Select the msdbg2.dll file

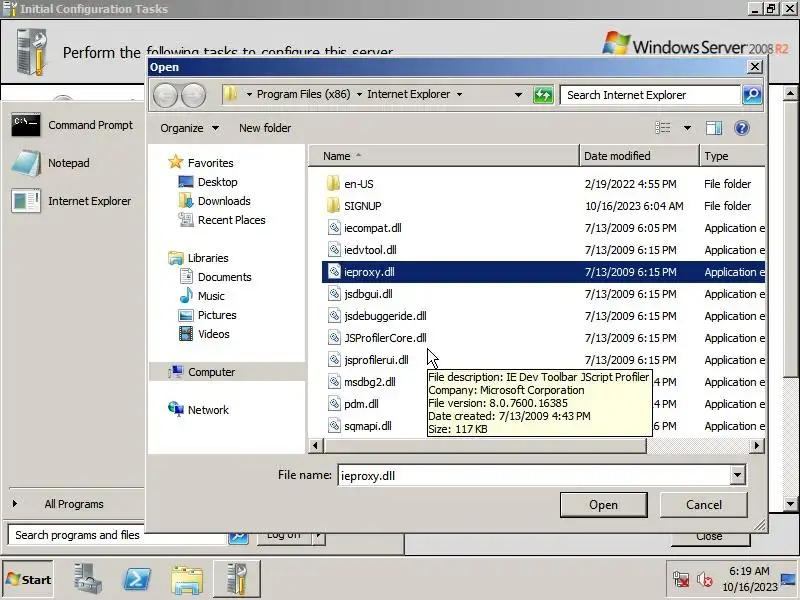click(x=369, y=381)
